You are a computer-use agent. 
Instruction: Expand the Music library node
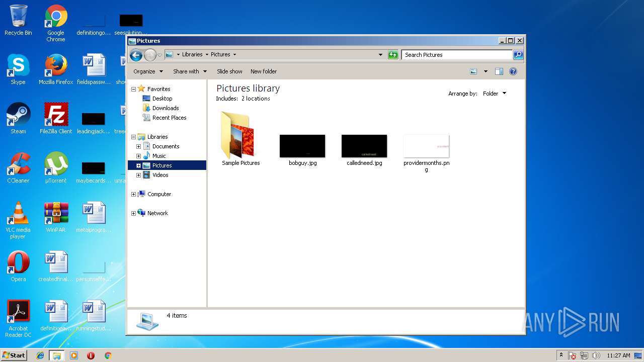138,156
